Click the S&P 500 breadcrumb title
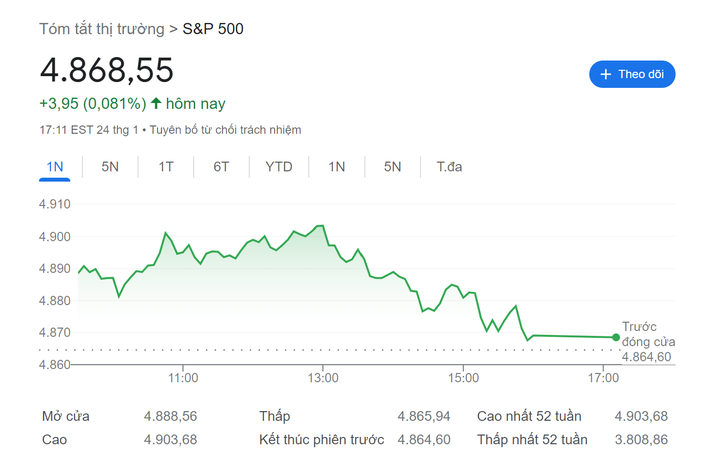The image size is (720, 455). [212, 29]
